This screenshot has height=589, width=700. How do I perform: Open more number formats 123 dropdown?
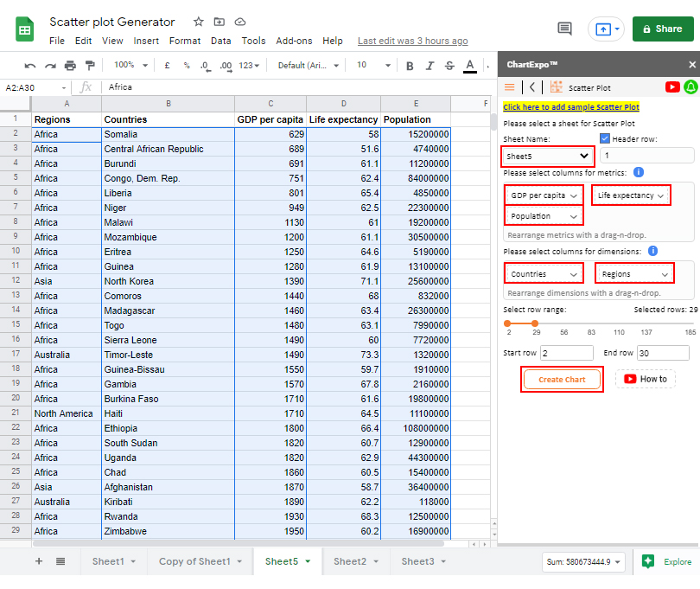point(249,65)
